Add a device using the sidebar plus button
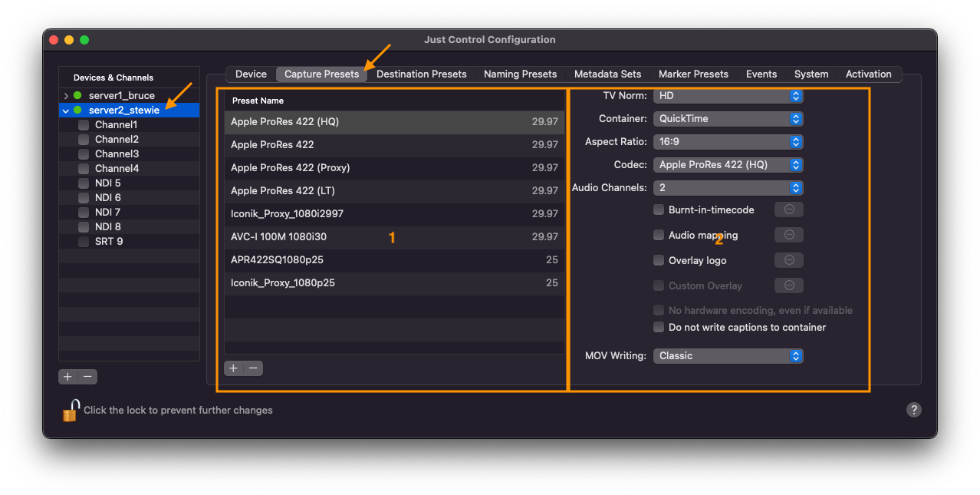This screenshot has height=495, width=980. coord(68,377)
